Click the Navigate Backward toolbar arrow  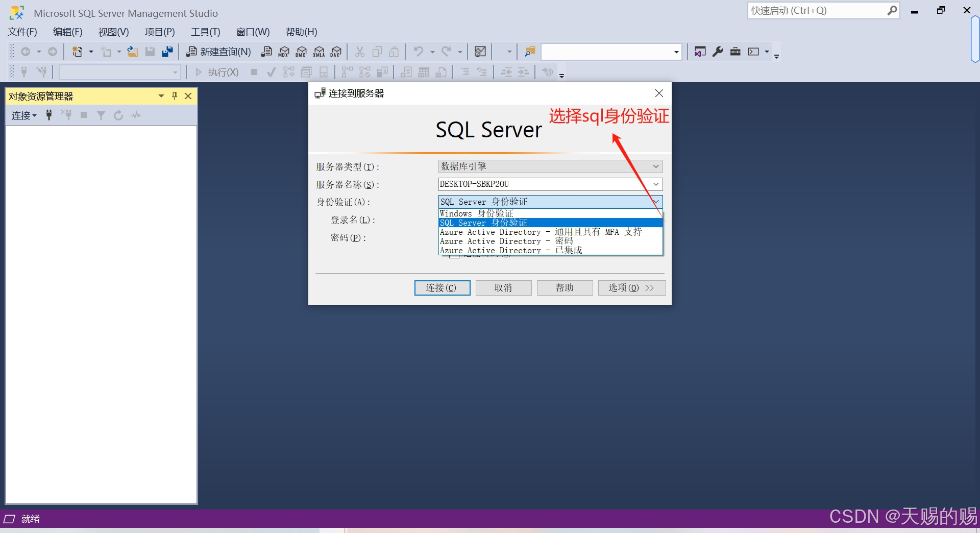coord(26,52)
